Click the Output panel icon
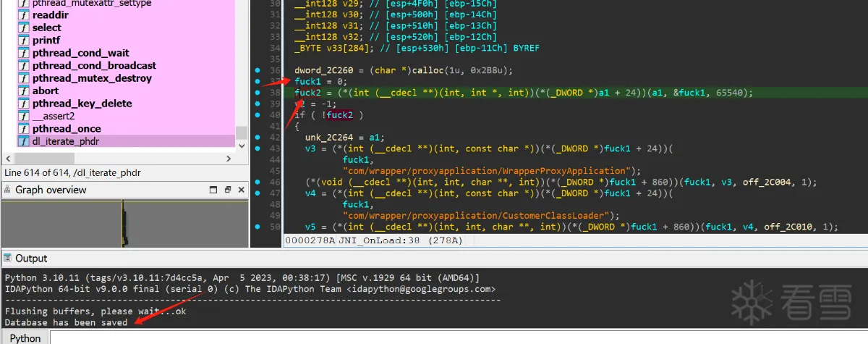 point(8,259)
